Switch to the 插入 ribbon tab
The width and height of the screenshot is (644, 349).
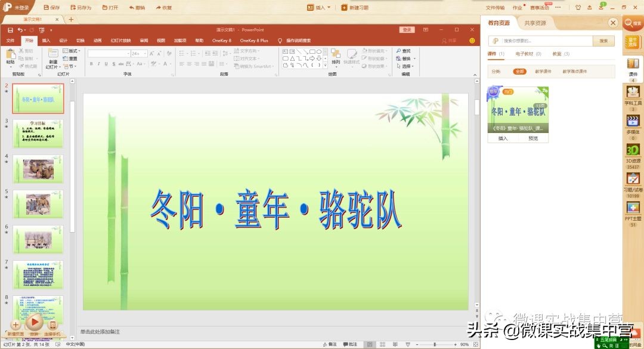pos(47,40)
